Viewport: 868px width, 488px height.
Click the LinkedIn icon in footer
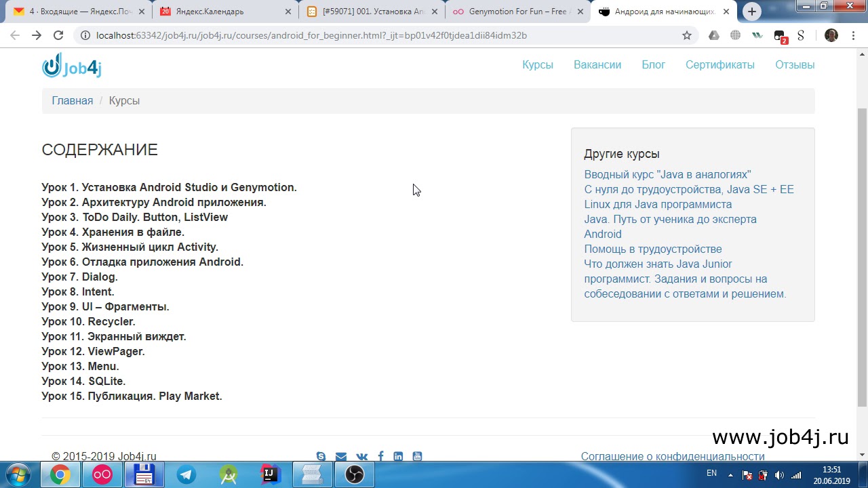coord(398,456)
